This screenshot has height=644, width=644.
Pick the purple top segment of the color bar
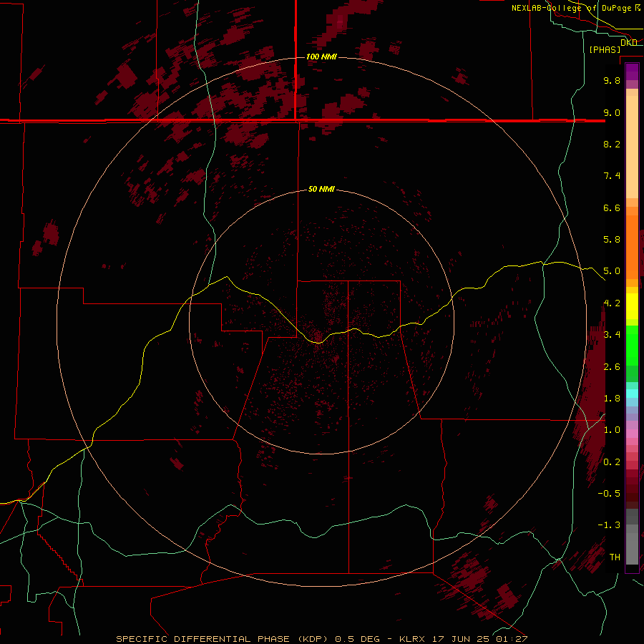pyautogui.click(x=632, y=72)
